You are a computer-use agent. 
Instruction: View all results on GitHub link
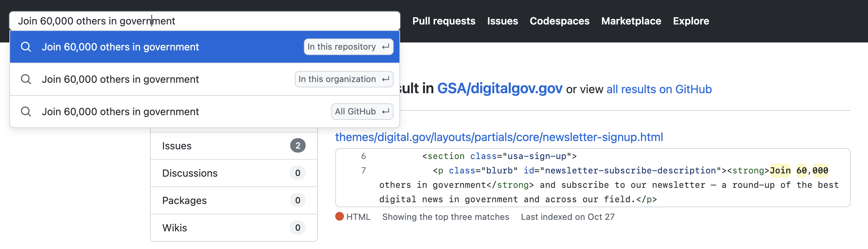[x=659, y=89]
